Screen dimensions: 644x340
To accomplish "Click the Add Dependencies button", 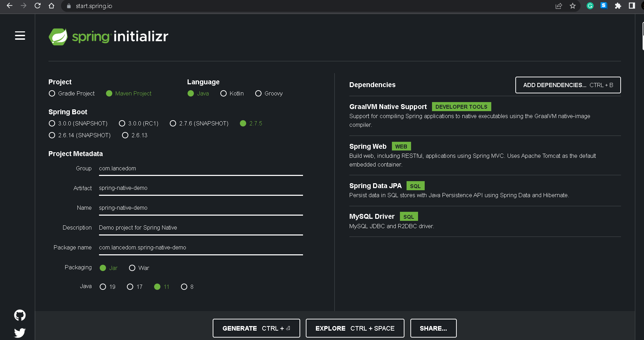I will point(568,85).
